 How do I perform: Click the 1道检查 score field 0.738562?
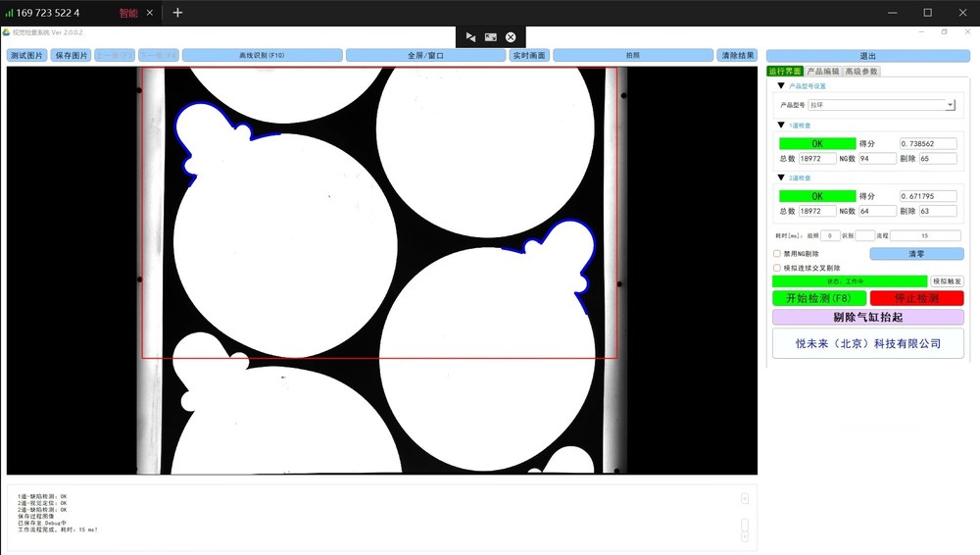927,143
